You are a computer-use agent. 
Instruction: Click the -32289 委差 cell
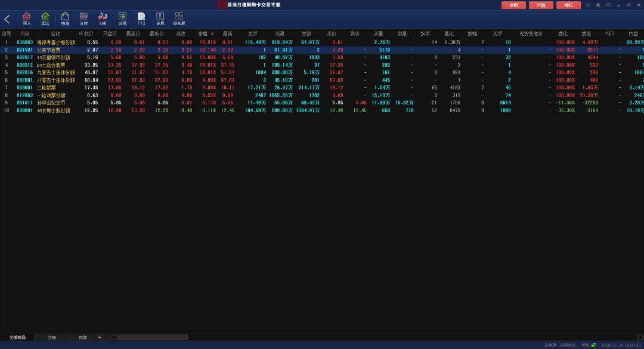[x=590, y=103]
